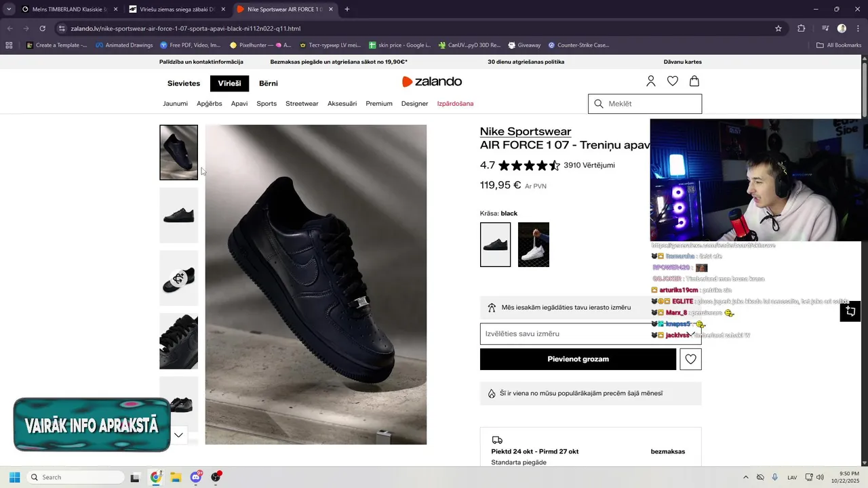This screenshot has width=868, height=488.
Task: Open Windows Start menu
Action: [14, 477]
